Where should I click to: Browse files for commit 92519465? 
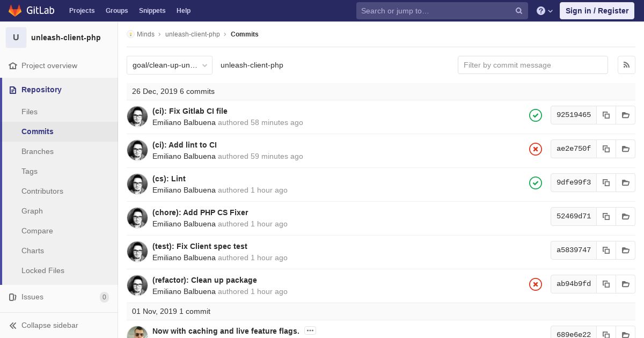[x=626, y=115]
